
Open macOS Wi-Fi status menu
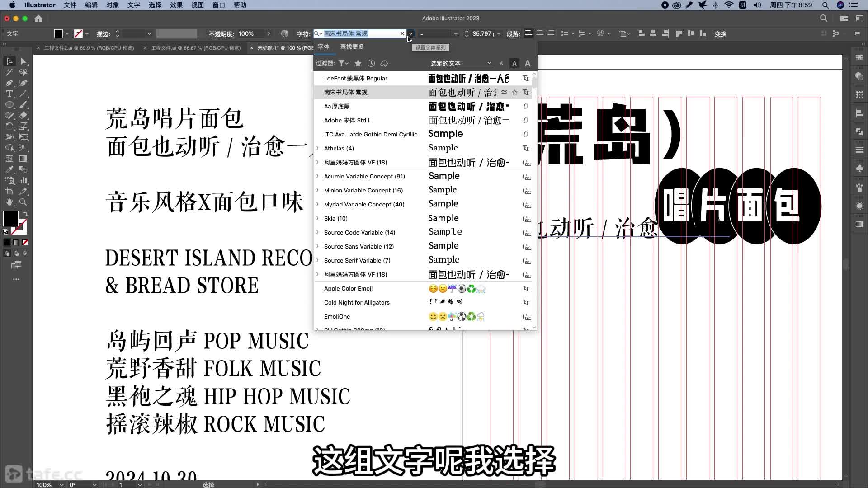[729, 5]
